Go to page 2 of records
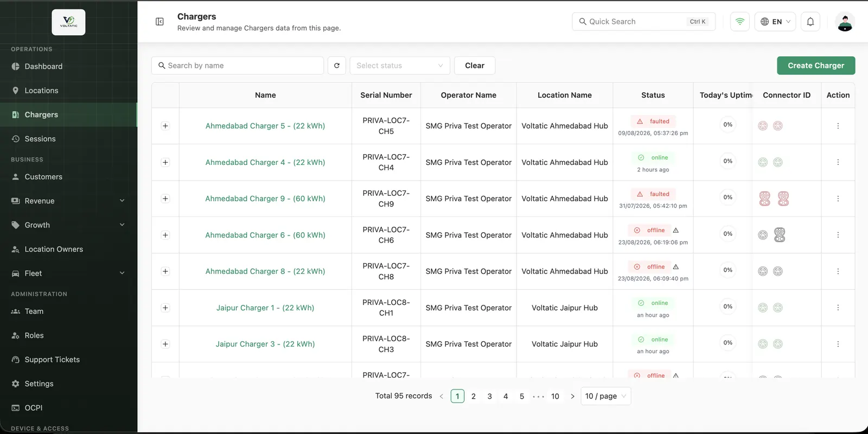868x434 pixels. (x=474, y=397)
